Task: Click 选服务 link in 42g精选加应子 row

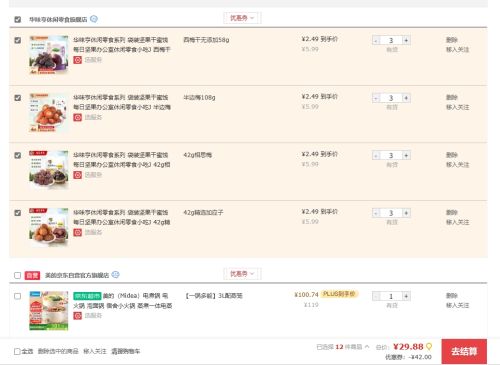Action: point(93,232)
